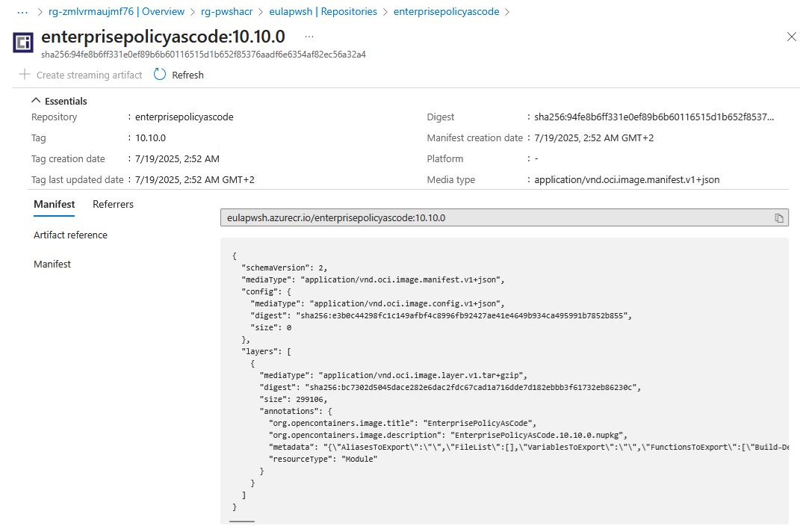This screenshot has height=532, width=800.
Task: Click the Refresh button label
Action: (187, 75)
